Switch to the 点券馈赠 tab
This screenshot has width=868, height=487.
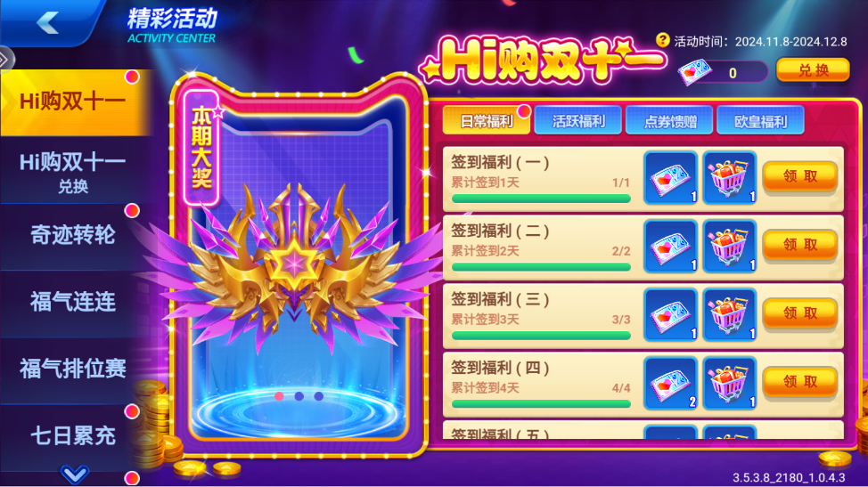[669, 120]
